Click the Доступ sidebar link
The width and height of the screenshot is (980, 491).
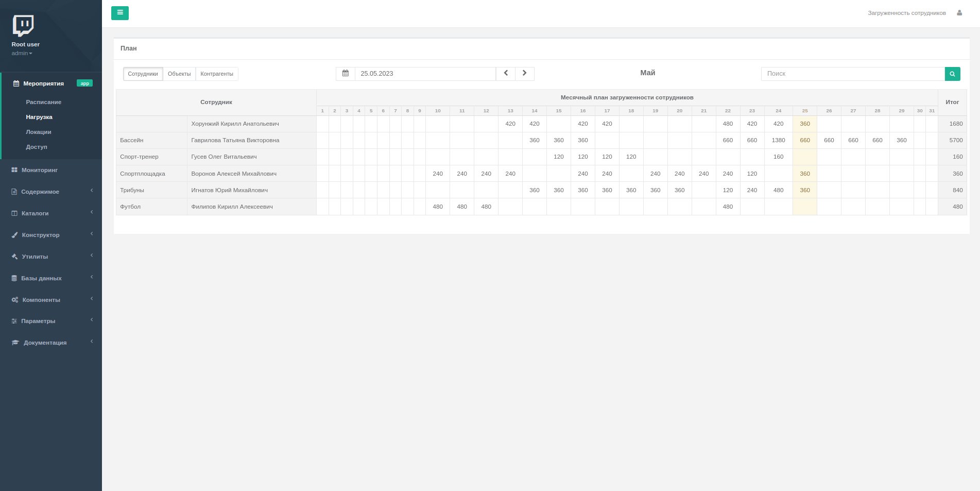tap(37, 147)
